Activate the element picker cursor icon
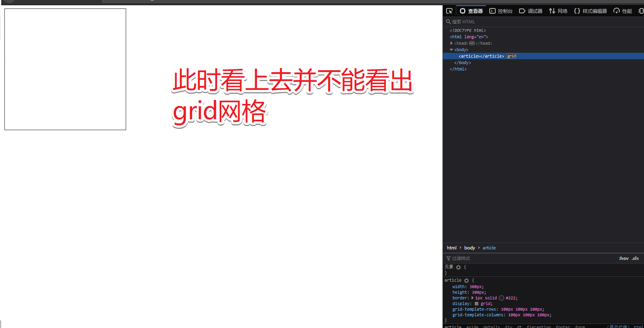 coord(449,11)
